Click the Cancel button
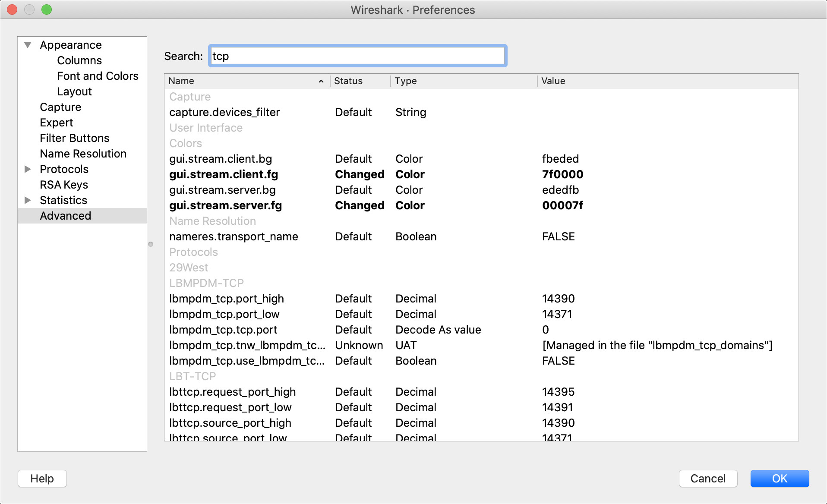Image resolution: width=827 pixels, height=504 pixels. tap(708, 479)
